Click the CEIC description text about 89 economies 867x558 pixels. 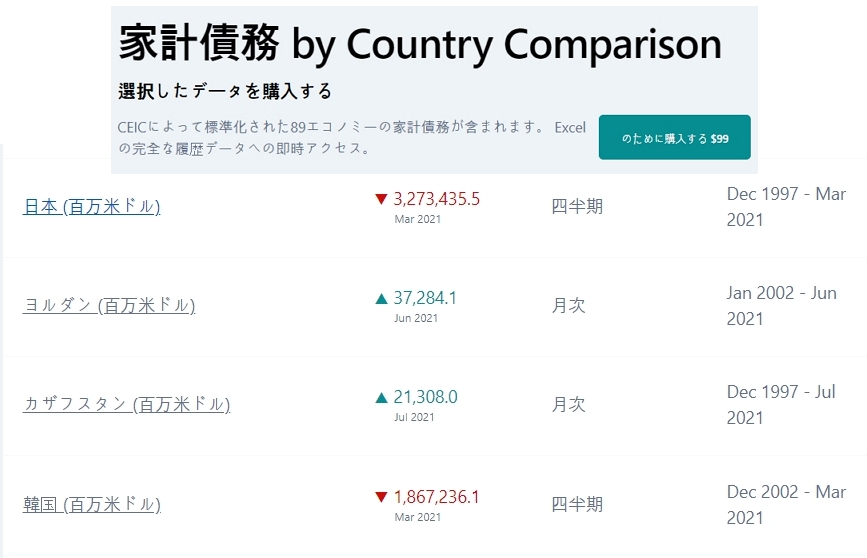click(x=351, y=138)
